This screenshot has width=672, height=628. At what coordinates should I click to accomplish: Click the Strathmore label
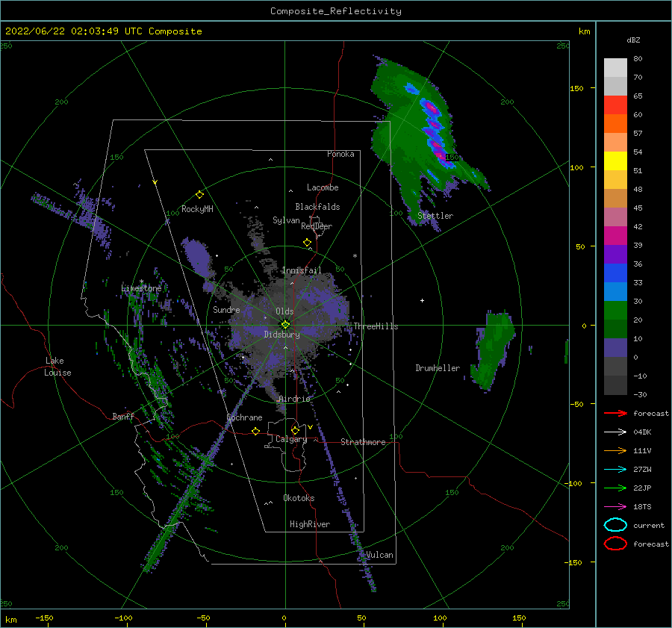[363, 442]
